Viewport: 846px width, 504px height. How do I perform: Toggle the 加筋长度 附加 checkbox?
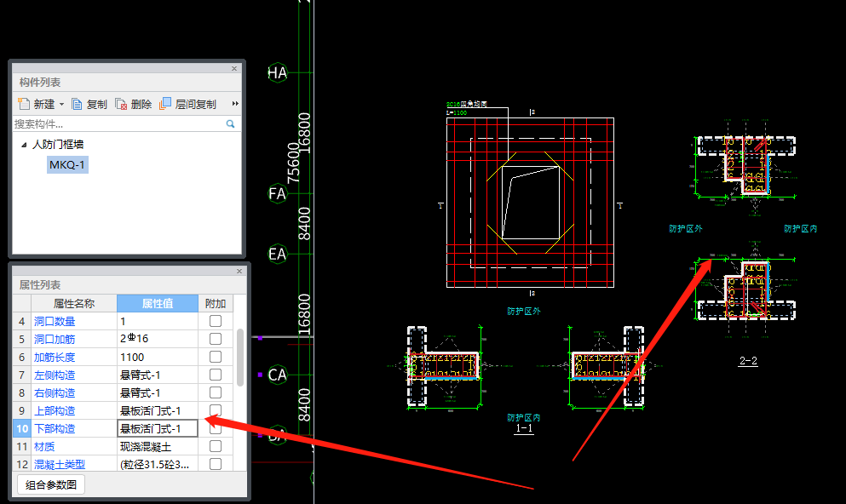[216, 357]
